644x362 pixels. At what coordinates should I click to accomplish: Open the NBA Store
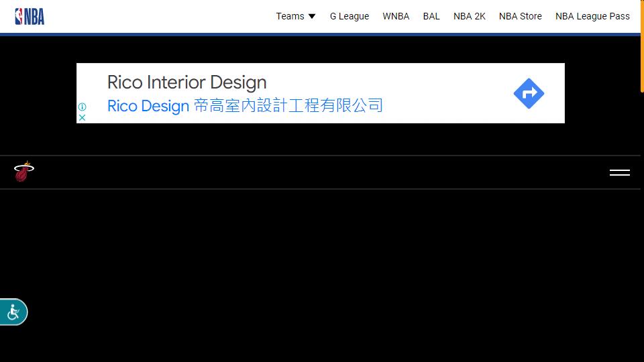520,16
